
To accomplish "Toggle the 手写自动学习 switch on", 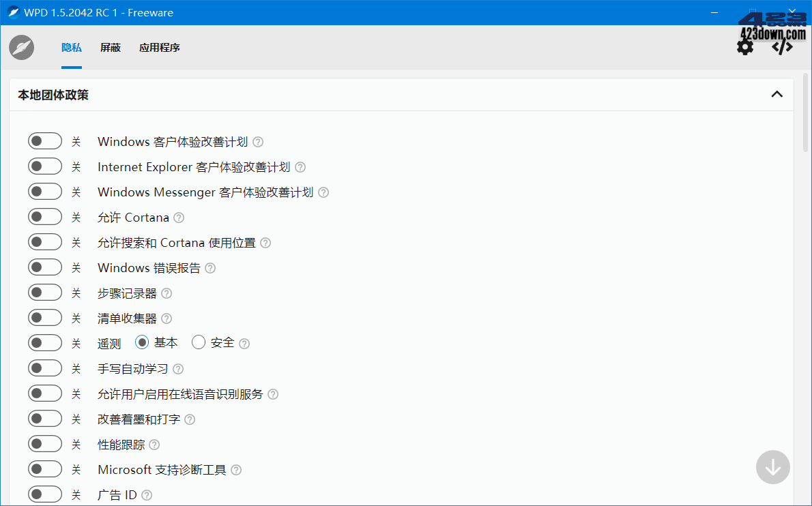I will [45, 368].
